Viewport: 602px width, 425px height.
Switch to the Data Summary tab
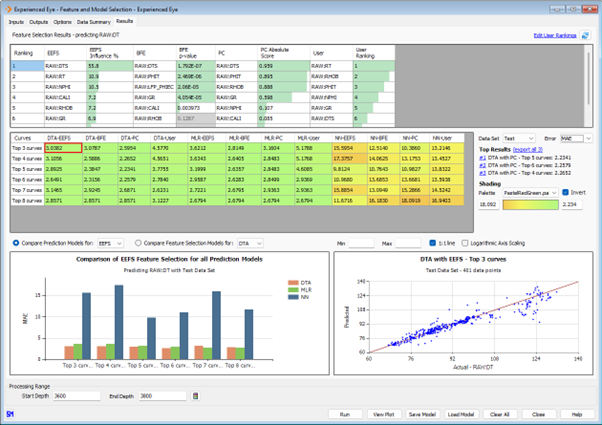pyautogui.click(x=92, y=20)
